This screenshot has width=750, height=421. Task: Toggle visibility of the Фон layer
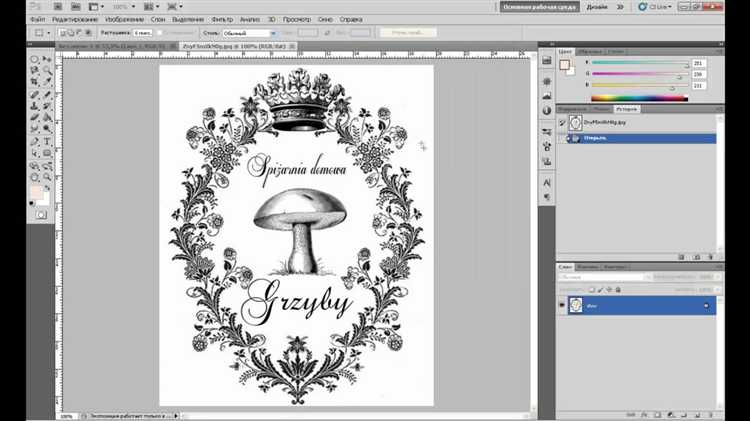coord(562,304)
